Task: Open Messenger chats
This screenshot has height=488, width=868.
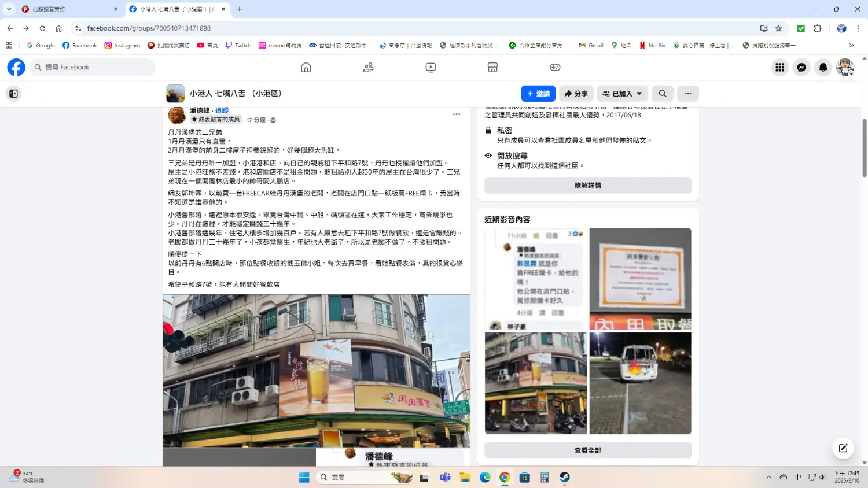Action: click(x=801, y=67)
